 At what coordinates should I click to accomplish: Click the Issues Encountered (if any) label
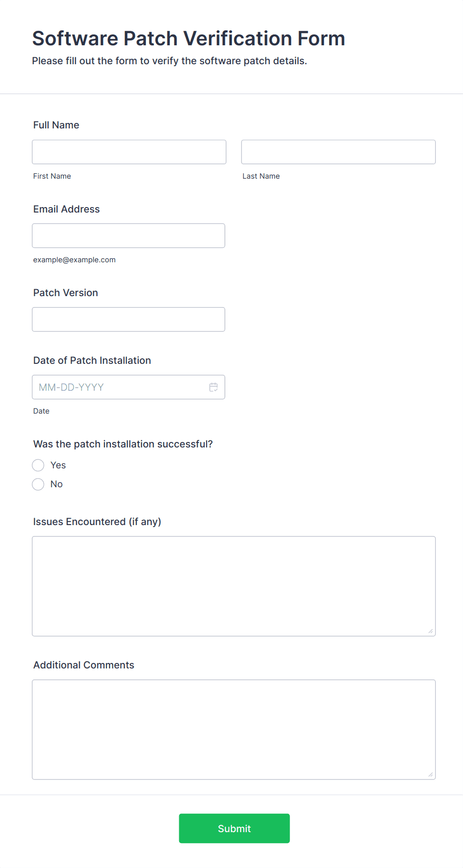tap(97, 522)
